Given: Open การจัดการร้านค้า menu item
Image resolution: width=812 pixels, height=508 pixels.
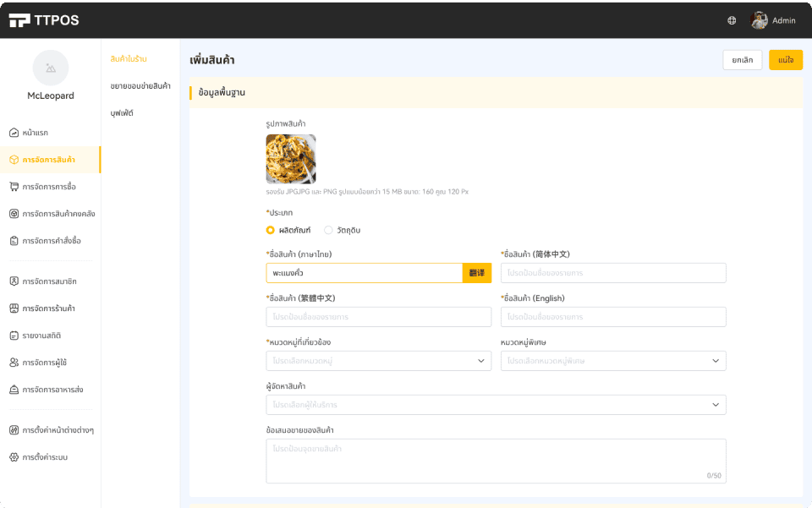Looking at the screenshot, I should coord(50,309).
